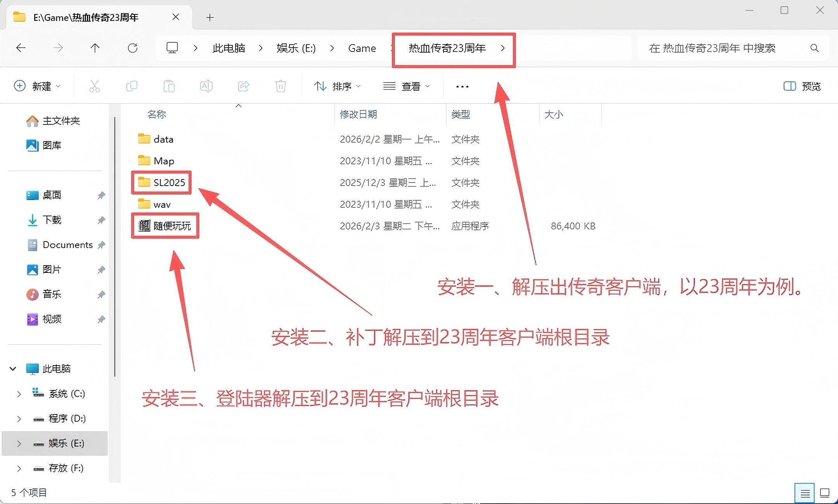Switch to details view in status bar
Screen dimensions: 838x504
coord(805,493)
